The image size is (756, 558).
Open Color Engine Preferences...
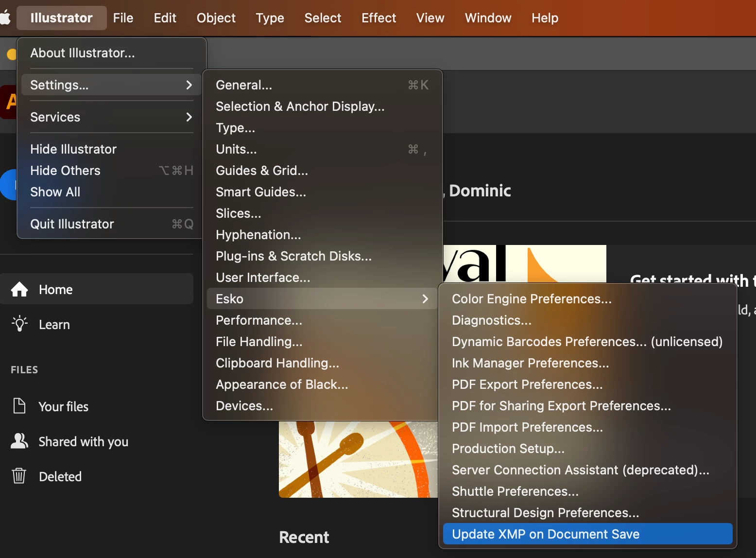tap(588, 299)
